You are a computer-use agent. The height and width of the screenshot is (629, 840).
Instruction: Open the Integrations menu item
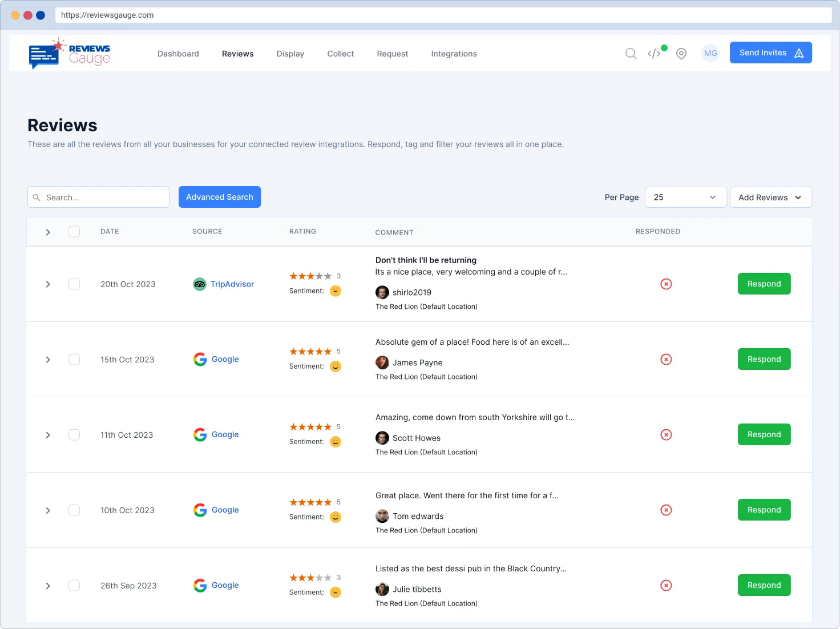click(x=454, y=54)
